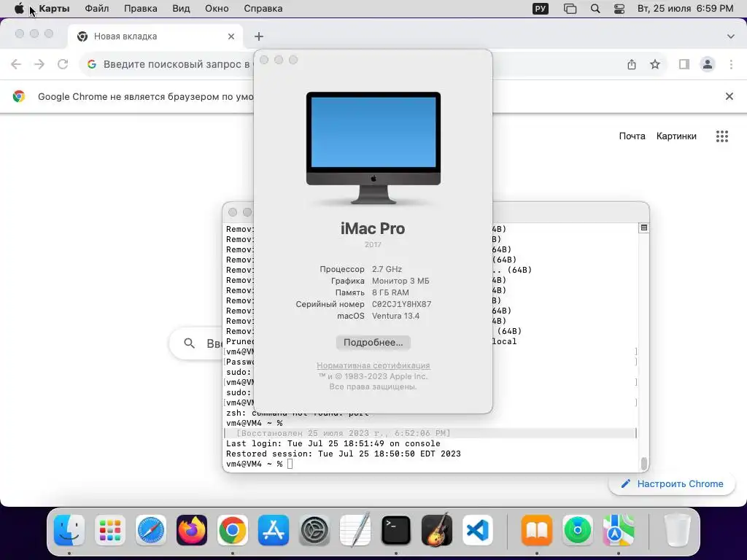Open TextEdit from the Dock
This screenshot has width=747, height=560.
[355, 530]
